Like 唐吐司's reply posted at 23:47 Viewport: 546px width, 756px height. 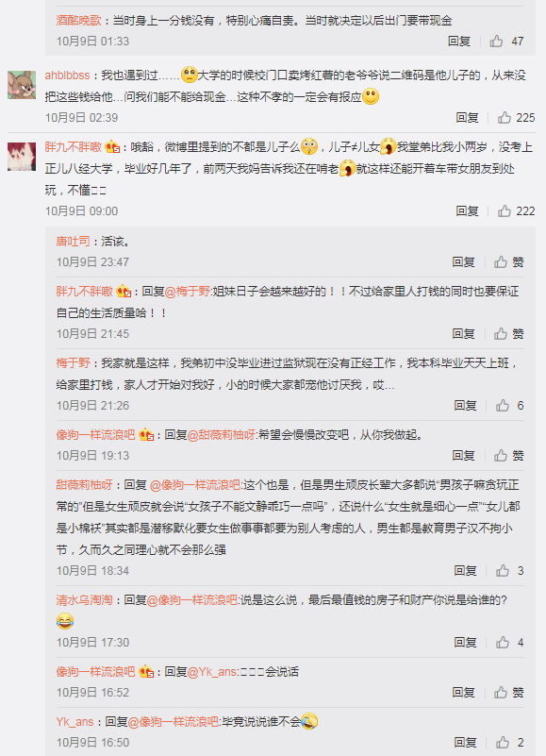click(501, 261)
